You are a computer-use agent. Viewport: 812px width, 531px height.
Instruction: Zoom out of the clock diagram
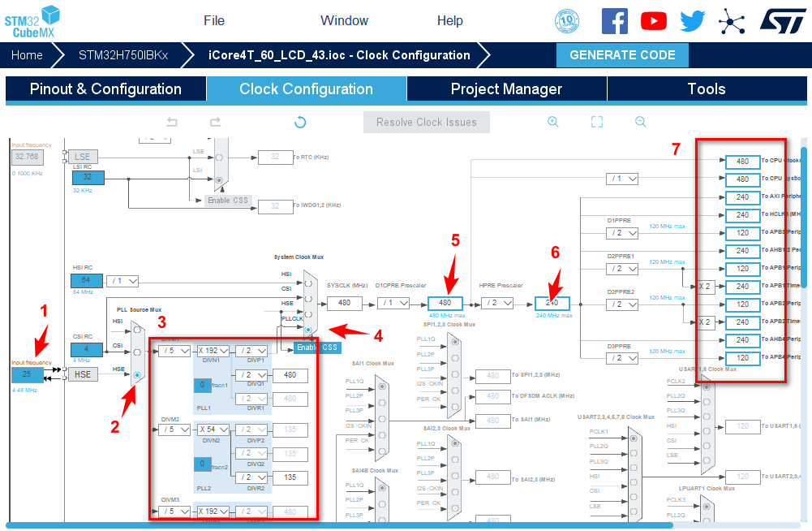(x=640, y=122)
